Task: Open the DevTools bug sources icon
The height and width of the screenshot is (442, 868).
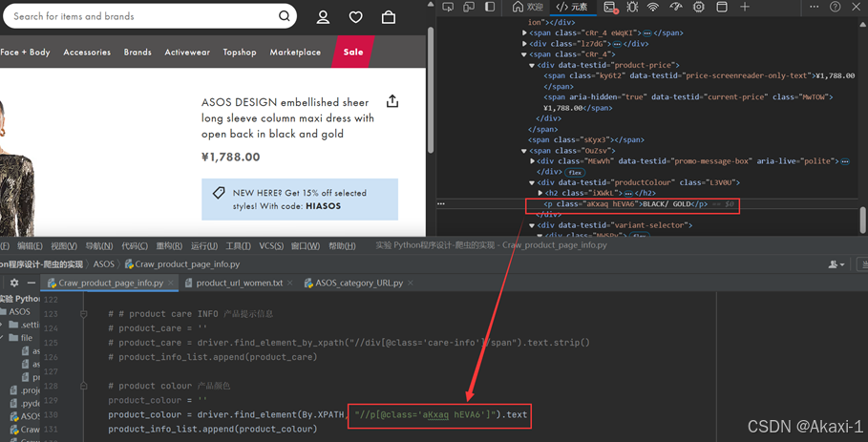Action: coord(632,7)
